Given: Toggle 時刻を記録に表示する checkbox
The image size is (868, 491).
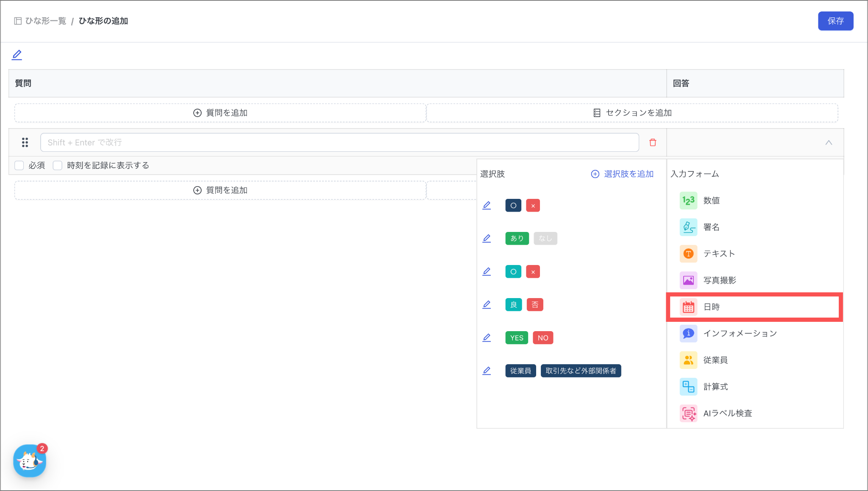Looking at the screenshot, I should (58, 165).
